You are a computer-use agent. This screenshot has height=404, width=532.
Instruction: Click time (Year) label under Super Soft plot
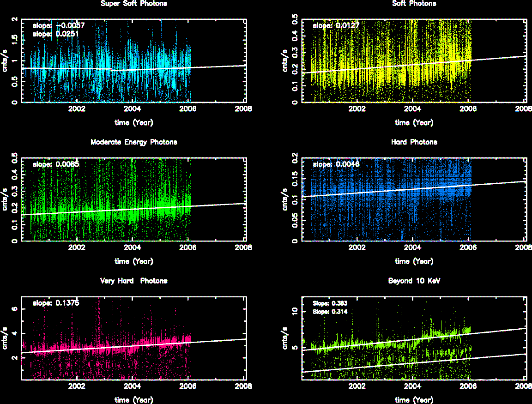pos(133,123)
